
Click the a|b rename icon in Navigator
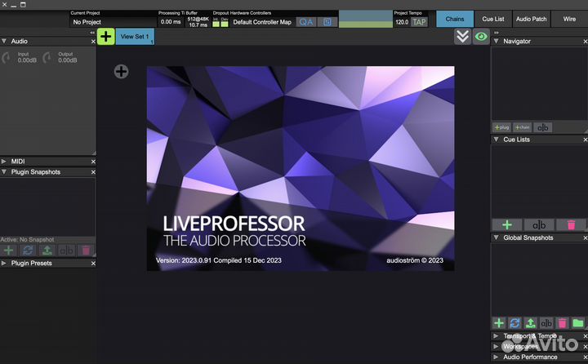542,127
